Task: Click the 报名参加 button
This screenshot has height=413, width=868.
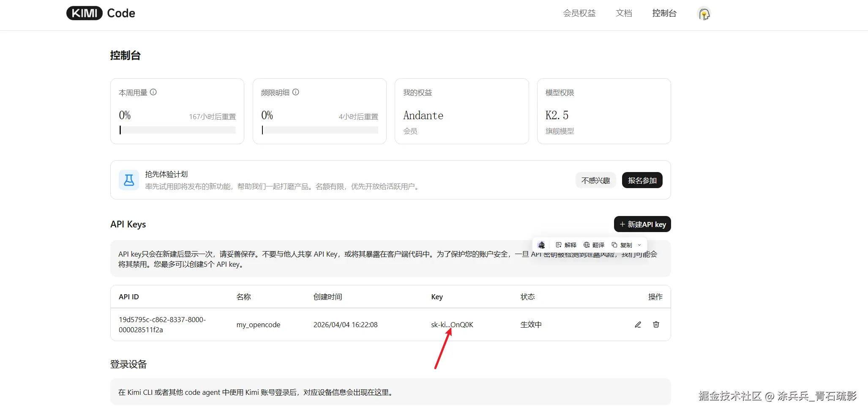Action: [642, 181]
